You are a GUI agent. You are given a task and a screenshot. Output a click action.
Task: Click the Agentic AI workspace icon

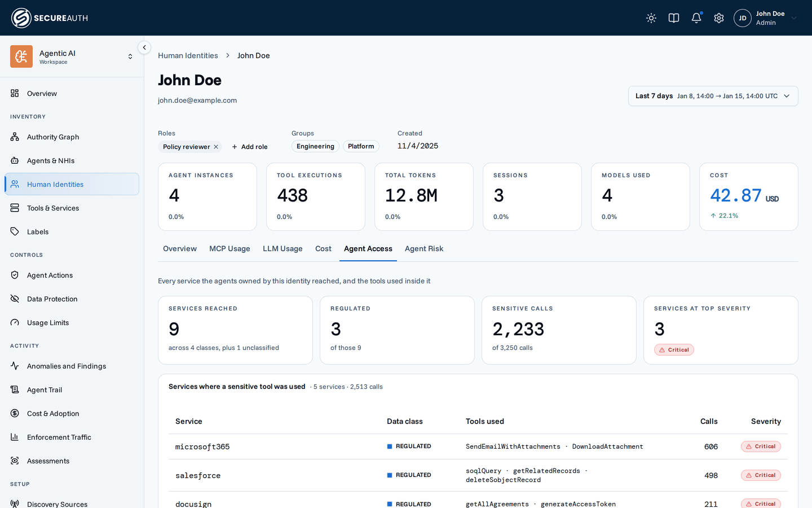[x=21, y=56]
